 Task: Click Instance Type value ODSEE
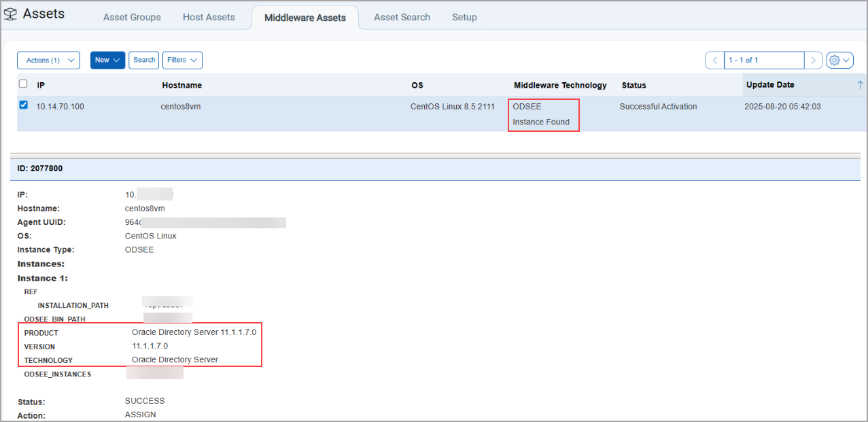(x=139, y=249)
